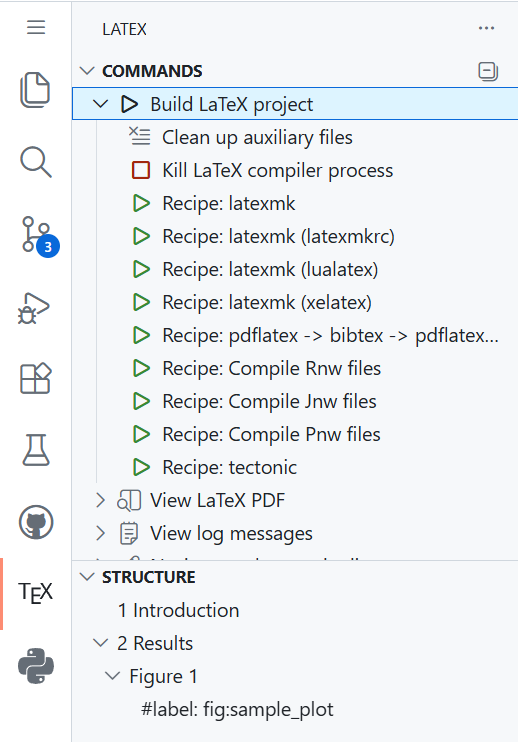
Task: Open the GitHub view icon
Action: click(36, 522)
